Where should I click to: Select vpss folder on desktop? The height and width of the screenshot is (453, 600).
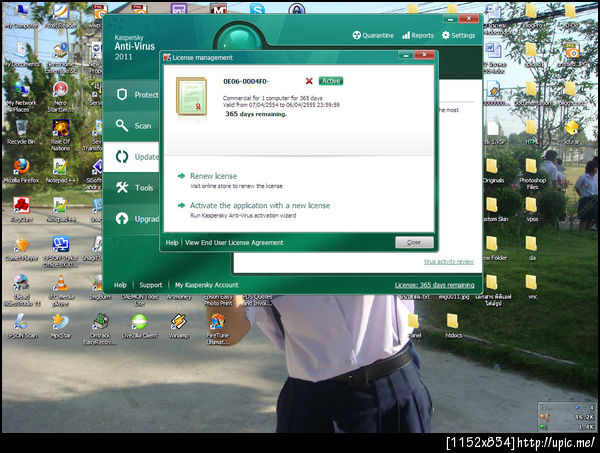[x=532, y=209]
